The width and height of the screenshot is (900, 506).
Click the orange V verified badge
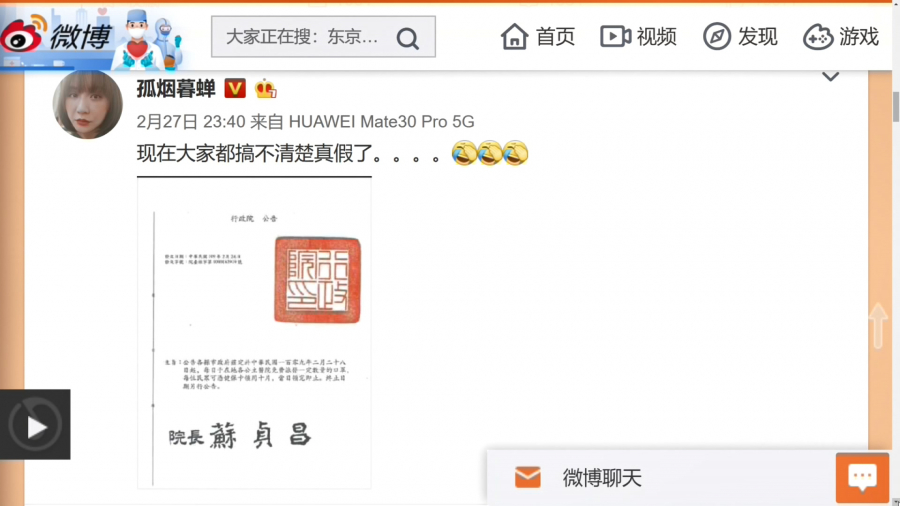[235, 89]
